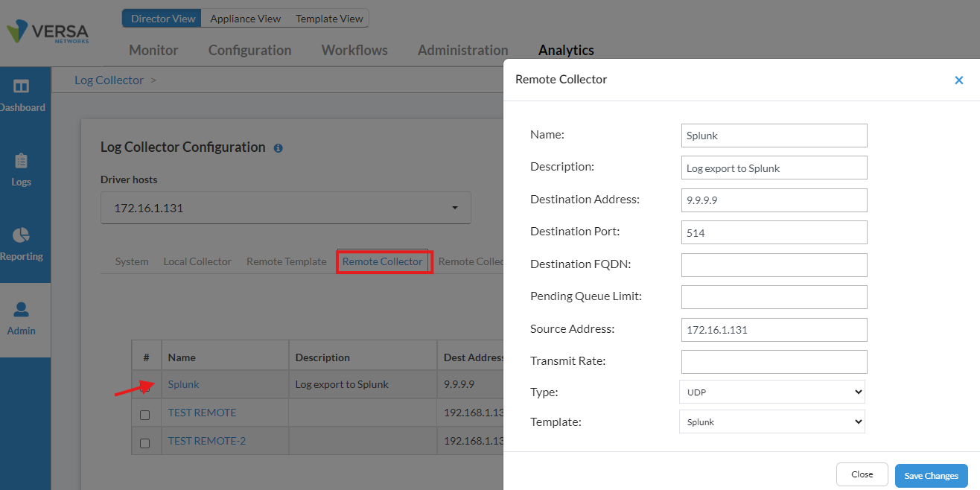980x490 pixels.
Task: Click the Name input field
Action: [774, 136]
